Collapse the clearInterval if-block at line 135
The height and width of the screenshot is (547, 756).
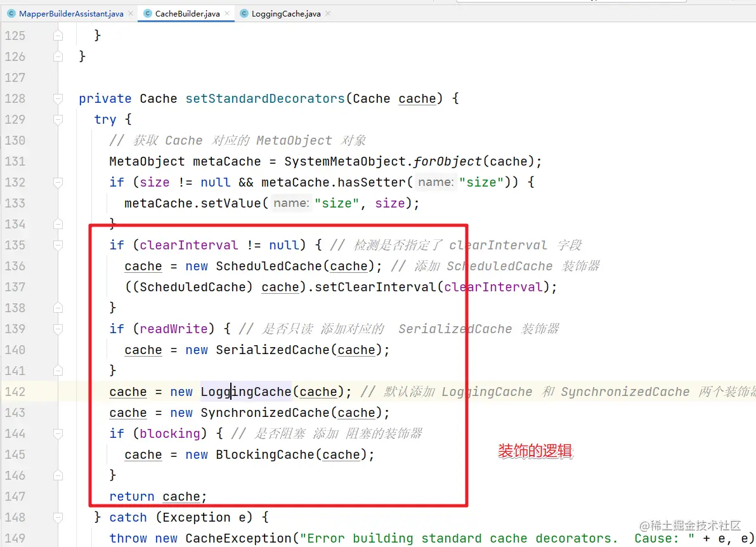click(x=58, y=245)
